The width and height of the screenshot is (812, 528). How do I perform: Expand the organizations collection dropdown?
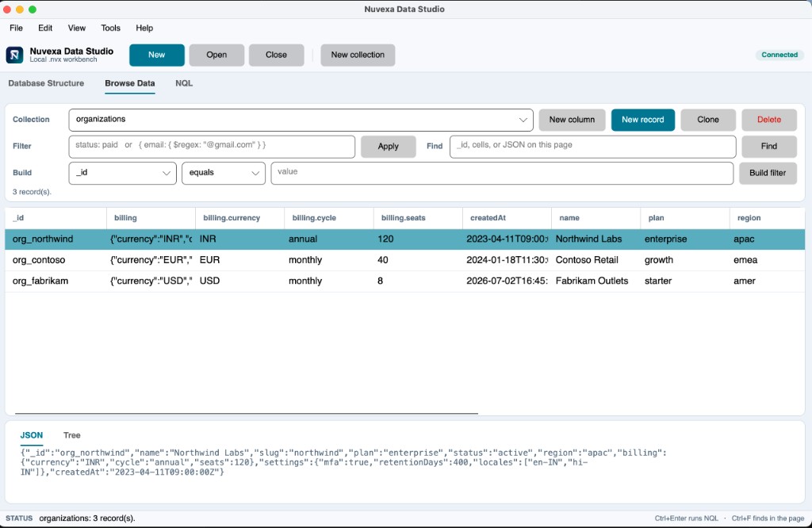(301, 120)
